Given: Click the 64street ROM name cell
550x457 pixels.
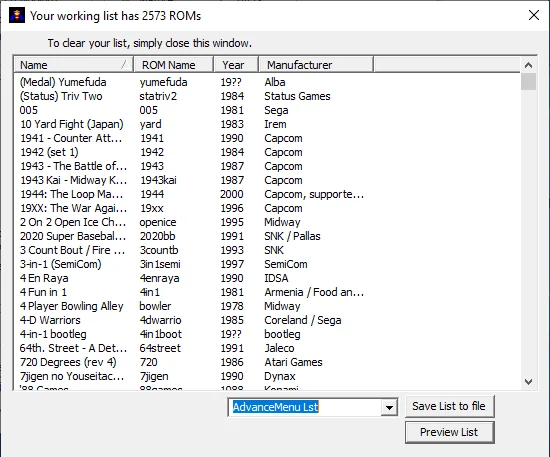Looking at the screenshot, I should click(x=160, y=349).
